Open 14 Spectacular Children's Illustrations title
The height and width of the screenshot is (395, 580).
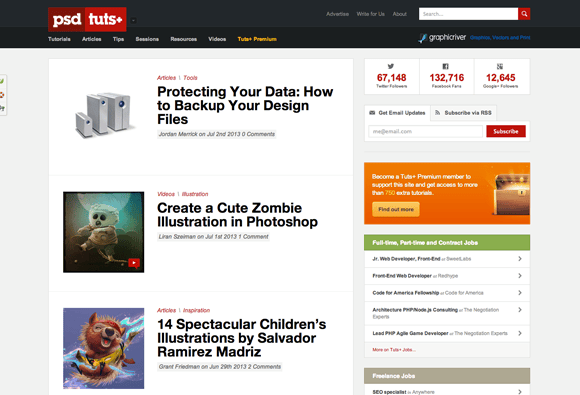pyautogui.click(x=242, y=338)
